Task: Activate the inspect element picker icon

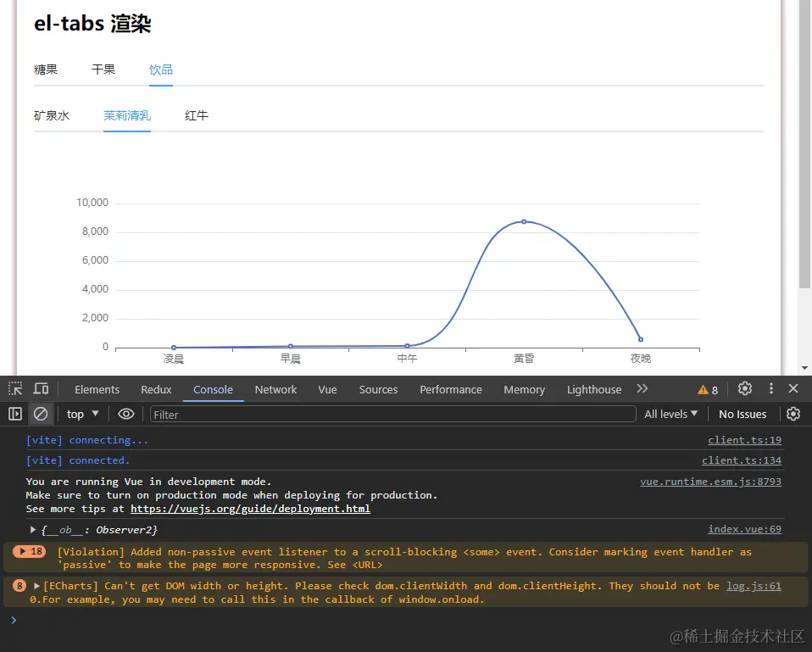Action: pos(15,389)
